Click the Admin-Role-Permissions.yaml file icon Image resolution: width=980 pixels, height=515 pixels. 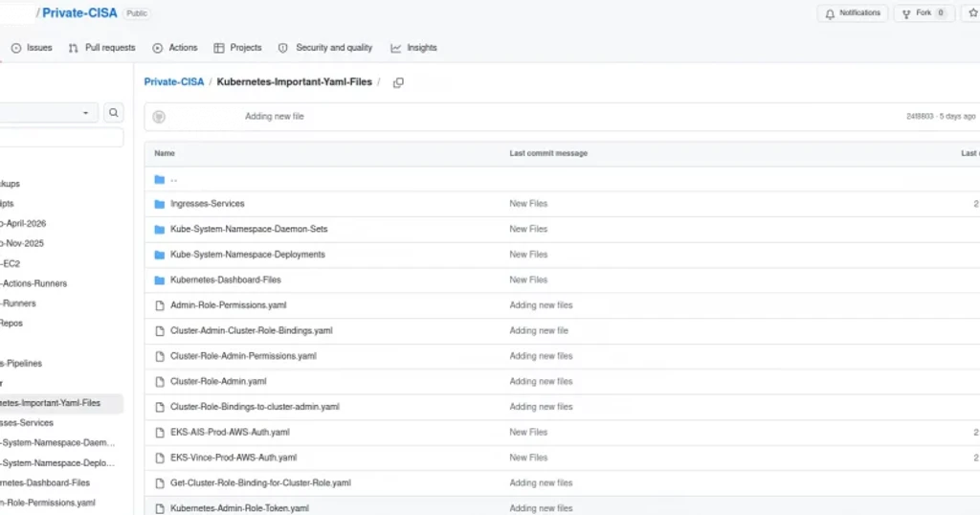160,305
